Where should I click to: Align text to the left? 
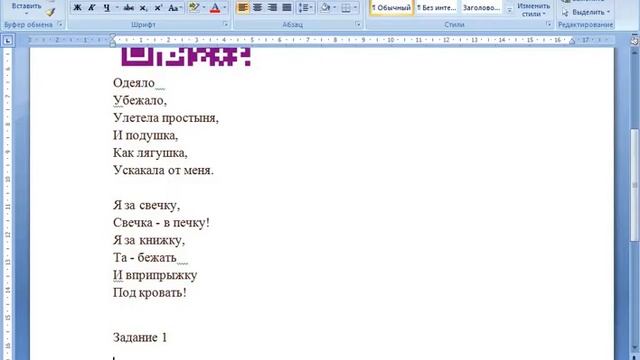pos(242,8)
